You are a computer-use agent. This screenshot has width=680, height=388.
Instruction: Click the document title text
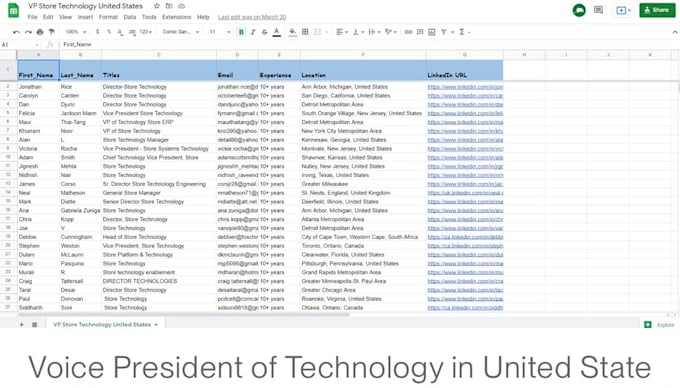85,6
